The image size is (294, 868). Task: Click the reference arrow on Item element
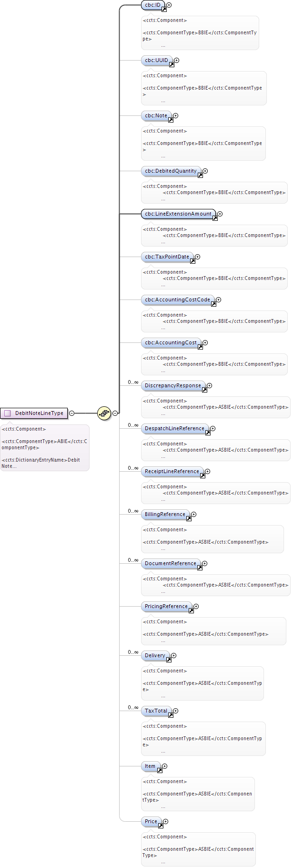click(x=160, y=770)
